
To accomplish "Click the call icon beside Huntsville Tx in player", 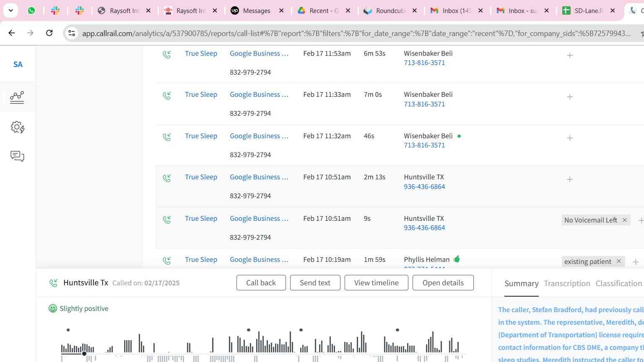I will 53,283.
